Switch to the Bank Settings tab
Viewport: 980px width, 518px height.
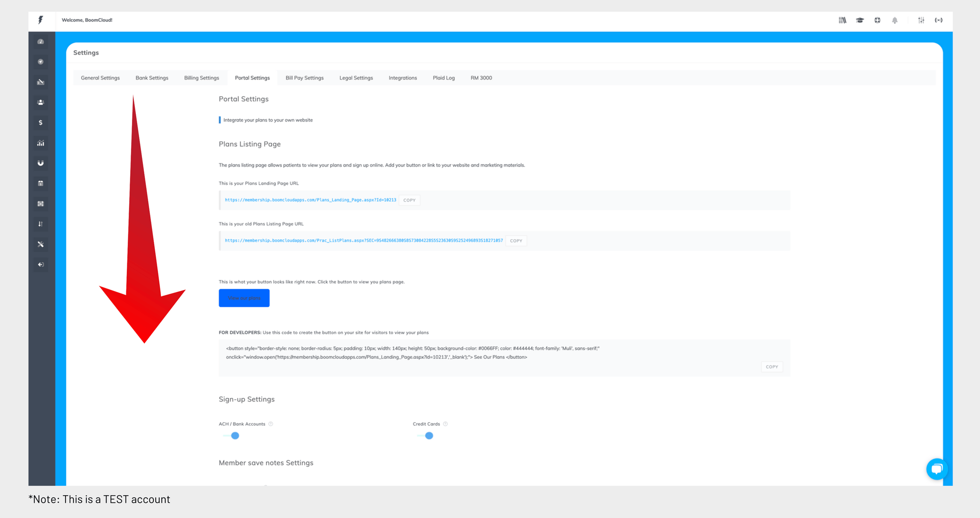coord(152,78)
